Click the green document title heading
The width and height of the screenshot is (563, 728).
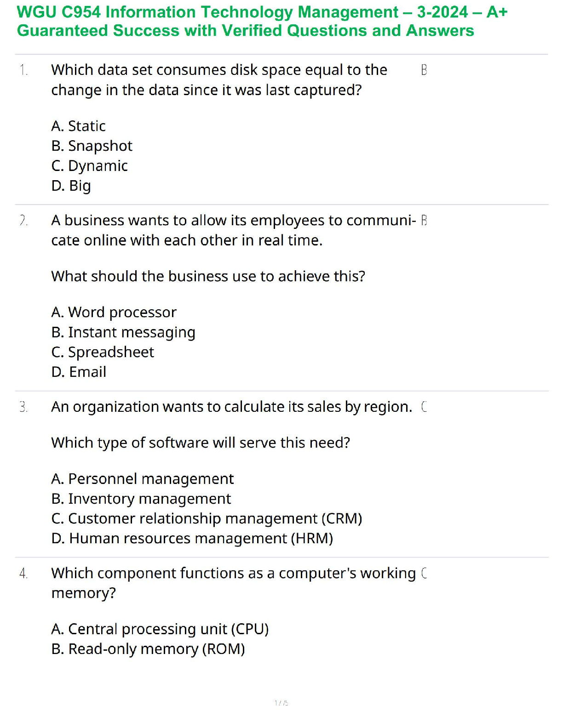tap(262, 21)
